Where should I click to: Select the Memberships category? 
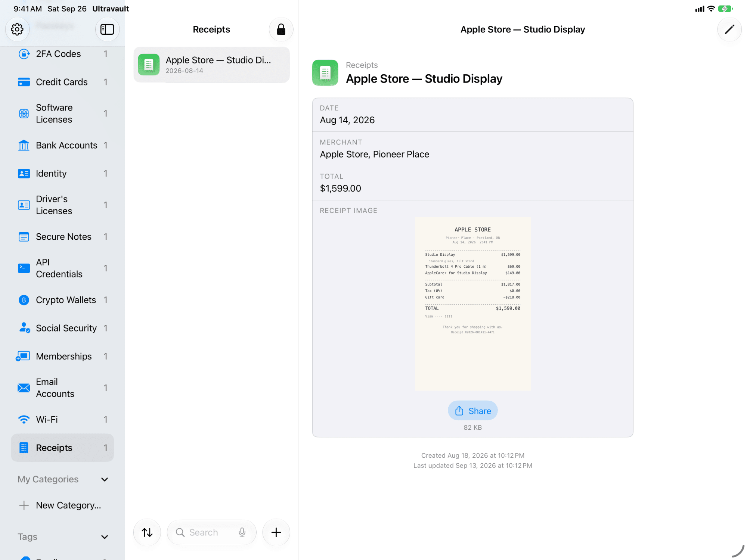tap(62, 356)
